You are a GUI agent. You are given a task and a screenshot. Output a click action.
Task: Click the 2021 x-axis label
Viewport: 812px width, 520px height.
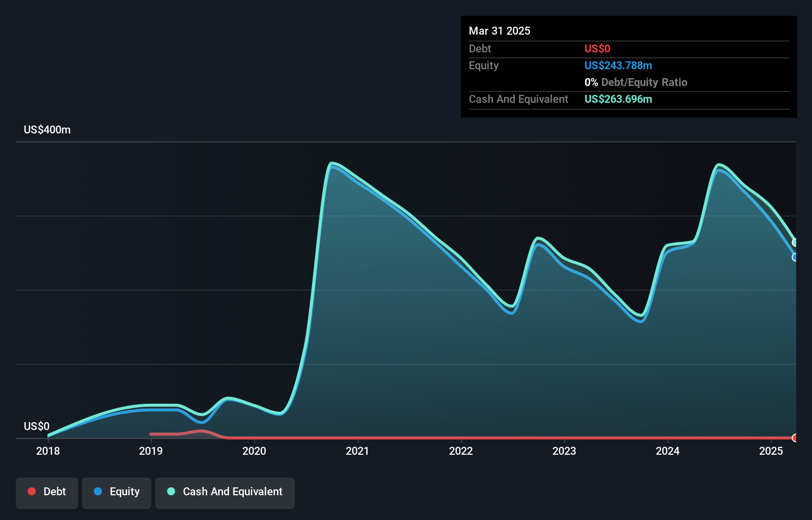[x=358, y=451]
